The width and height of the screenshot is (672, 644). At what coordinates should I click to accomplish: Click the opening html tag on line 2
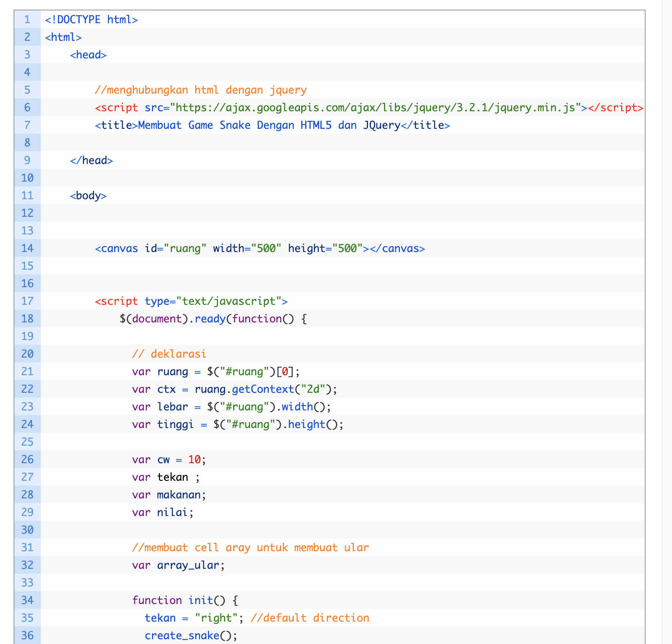click(x=63, y=37)
